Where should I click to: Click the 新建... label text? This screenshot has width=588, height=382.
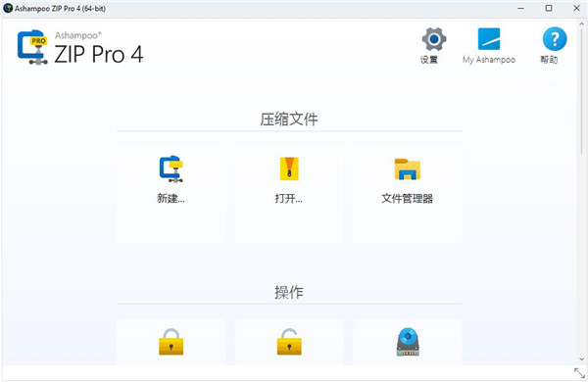(171, 198)
